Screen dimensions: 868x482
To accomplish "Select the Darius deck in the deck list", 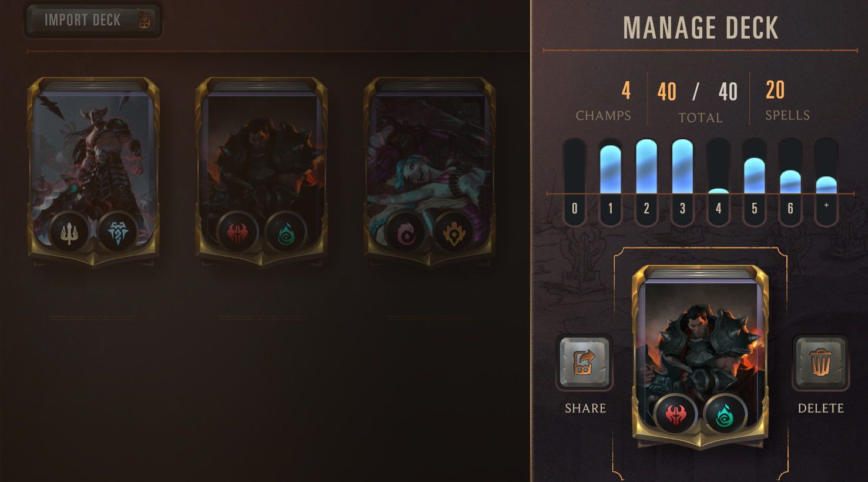I will coord(262,171).
